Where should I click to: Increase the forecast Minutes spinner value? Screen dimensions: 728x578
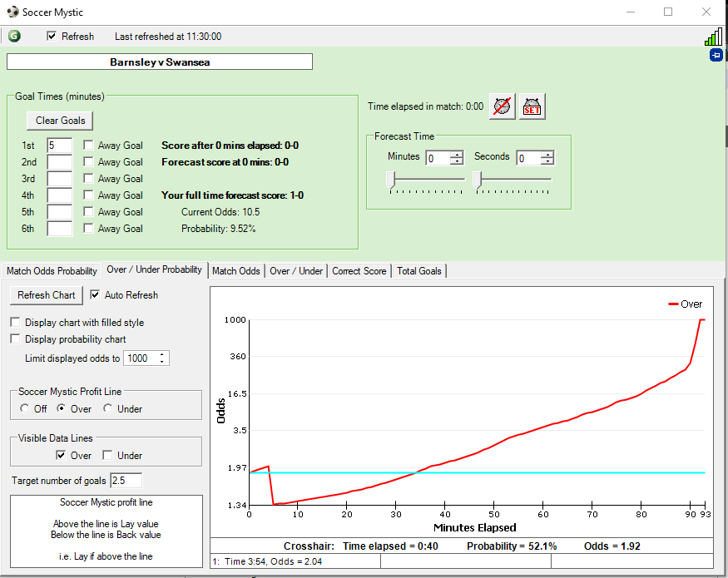pos(456,155)
